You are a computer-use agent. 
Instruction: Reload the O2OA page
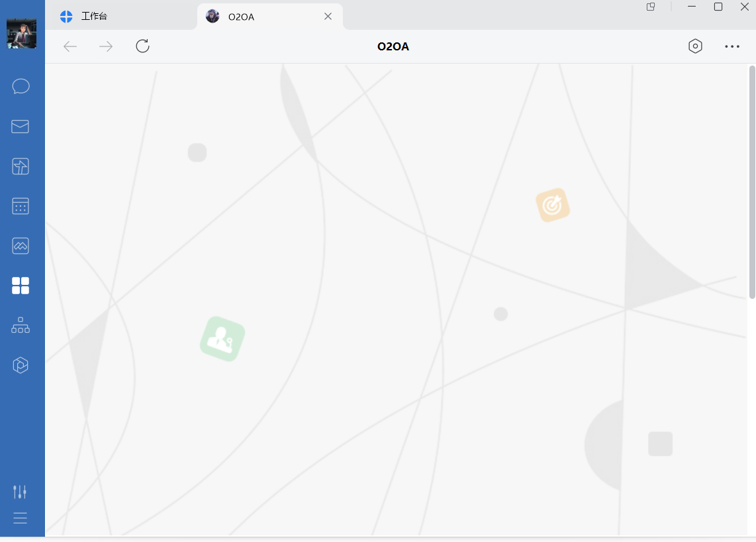coord(143,46)
